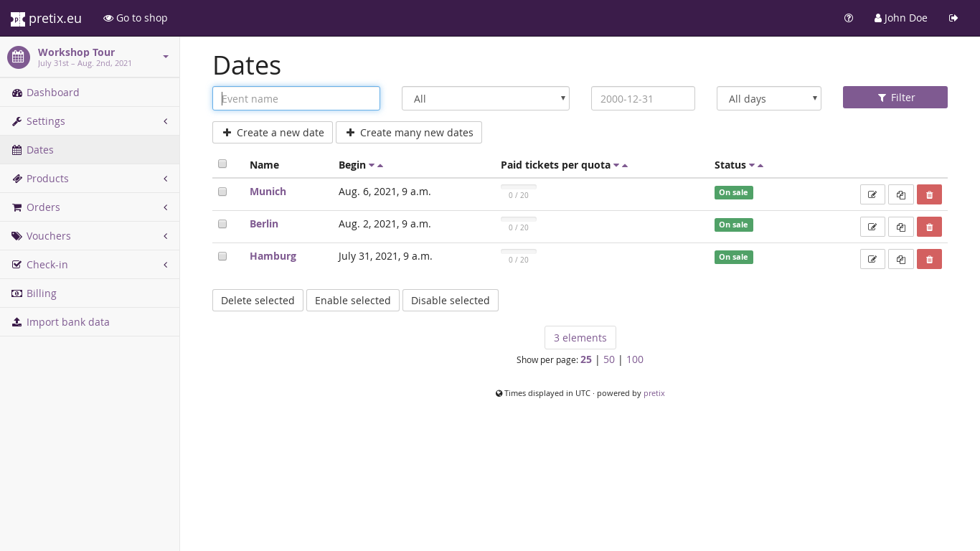980x551 pixels.
Task: Go to Dashboard in the sidebar
Action: (52, 93)
